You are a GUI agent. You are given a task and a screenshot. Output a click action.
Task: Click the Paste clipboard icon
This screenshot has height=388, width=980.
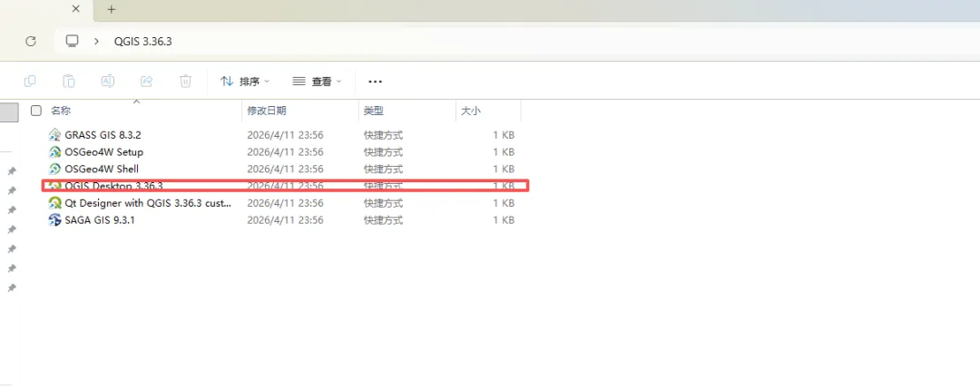[x=69, y=82]
